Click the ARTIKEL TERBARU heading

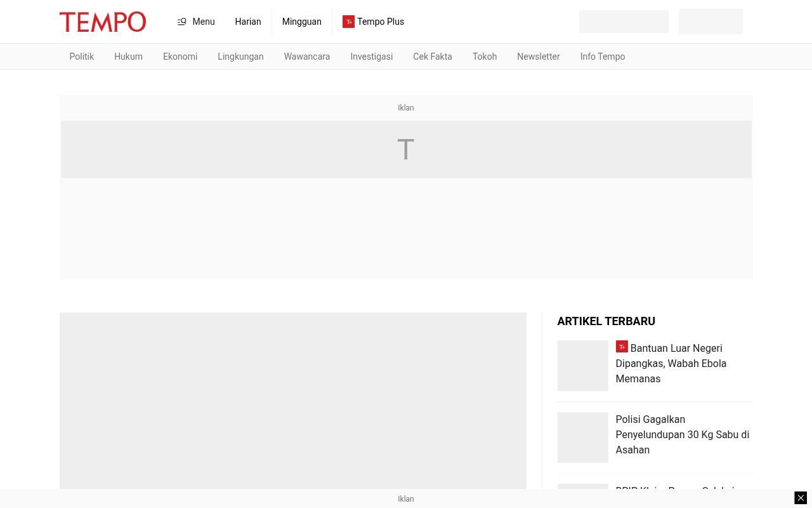[x=606, y=321]
